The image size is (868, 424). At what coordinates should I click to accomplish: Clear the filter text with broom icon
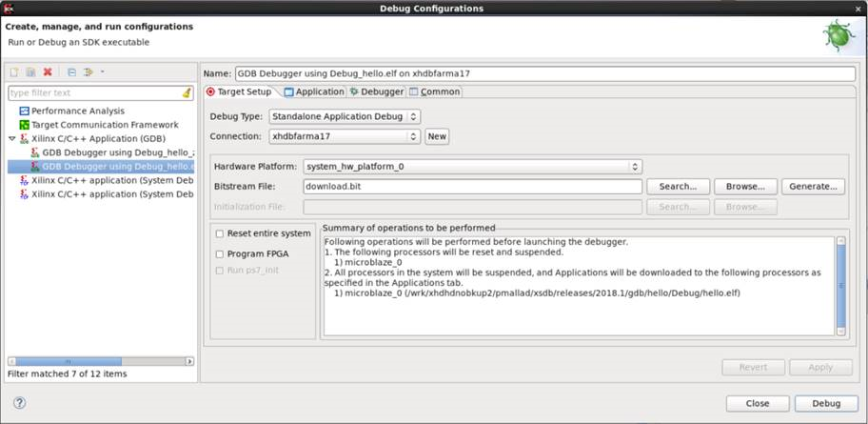(187, 93)
